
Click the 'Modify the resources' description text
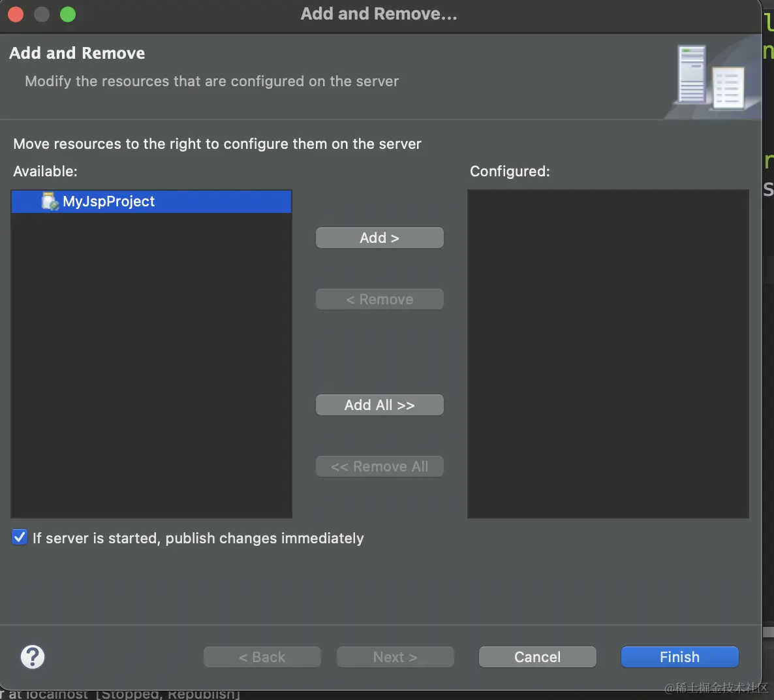click(211, 81)
